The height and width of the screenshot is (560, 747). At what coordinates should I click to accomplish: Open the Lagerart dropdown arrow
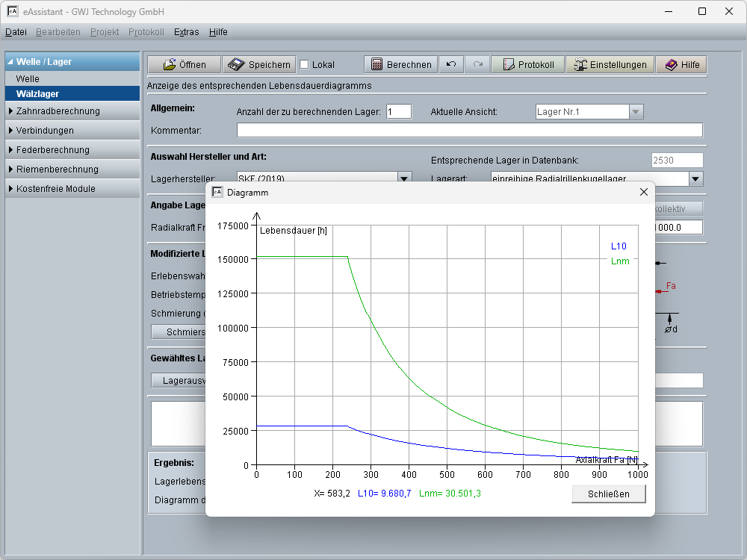pos(695,178)
